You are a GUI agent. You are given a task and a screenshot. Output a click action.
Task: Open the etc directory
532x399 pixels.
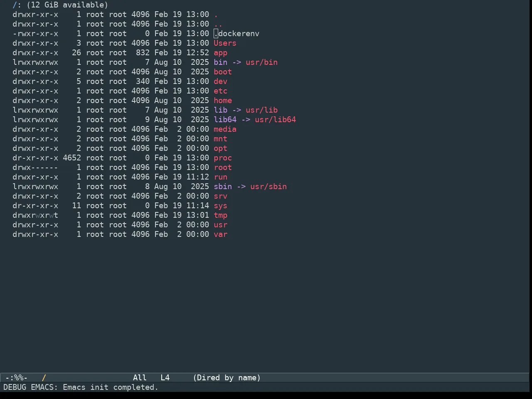(x=220, y=91)
